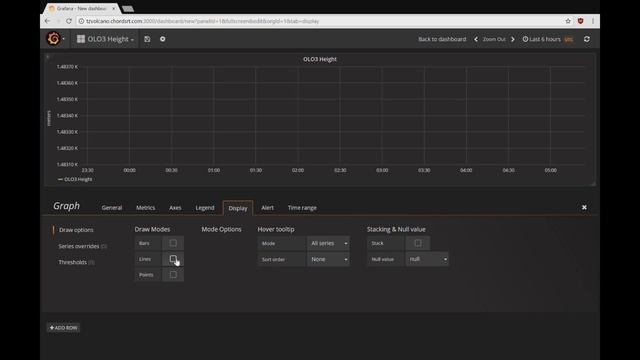Image resolution: width=640 pixels, height=360 pixels.
Task: Reload the page in the browser
Action: tap(69, 21)
